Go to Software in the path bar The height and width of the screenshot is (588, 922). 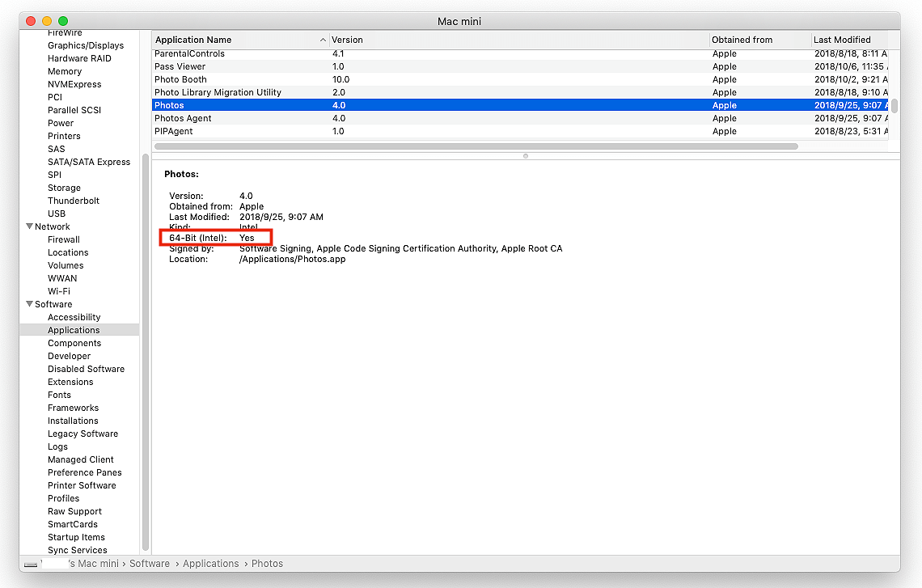[x=150, y=564]
